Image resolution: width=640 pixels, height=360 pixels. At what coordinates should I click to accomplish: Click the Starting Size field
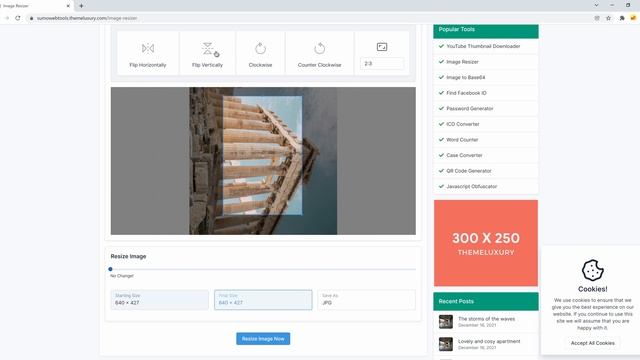pos(160,300)
